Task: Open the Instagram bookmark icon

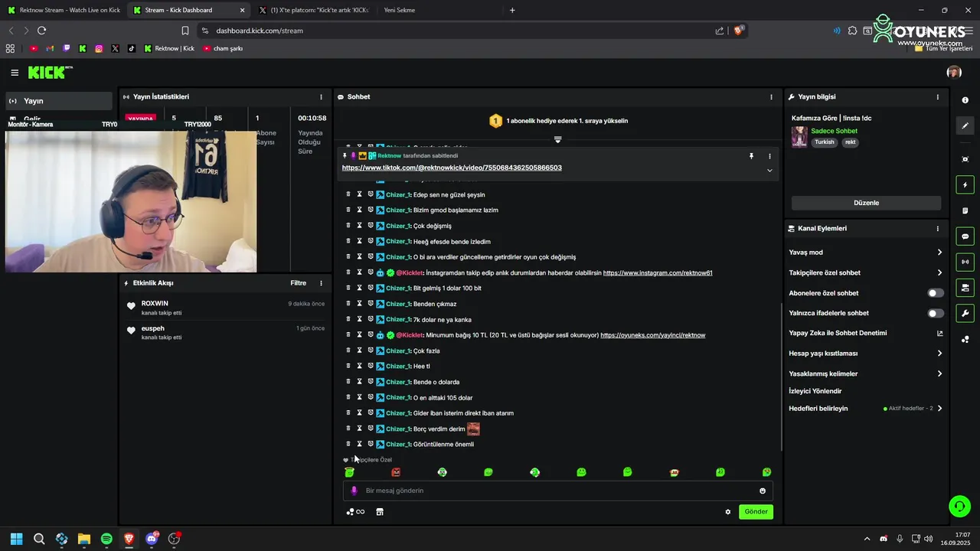Action: coord(99,48)
